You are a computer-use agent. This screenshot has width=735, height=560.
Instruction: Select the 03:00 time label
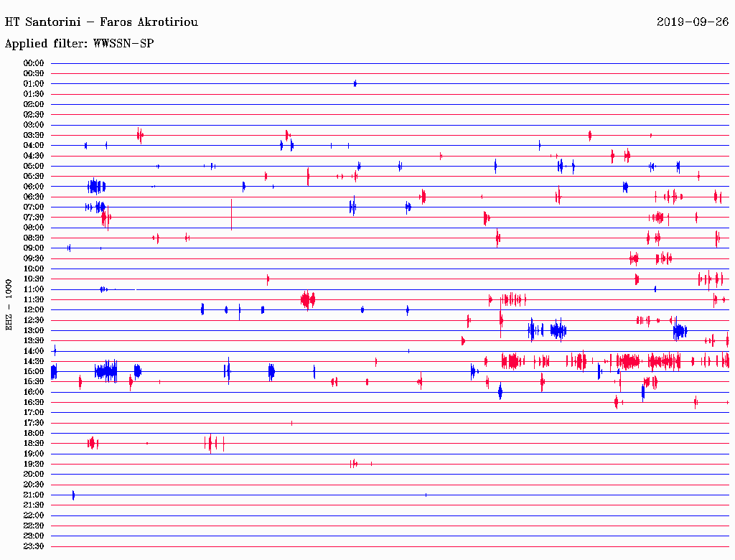point(34,125)
